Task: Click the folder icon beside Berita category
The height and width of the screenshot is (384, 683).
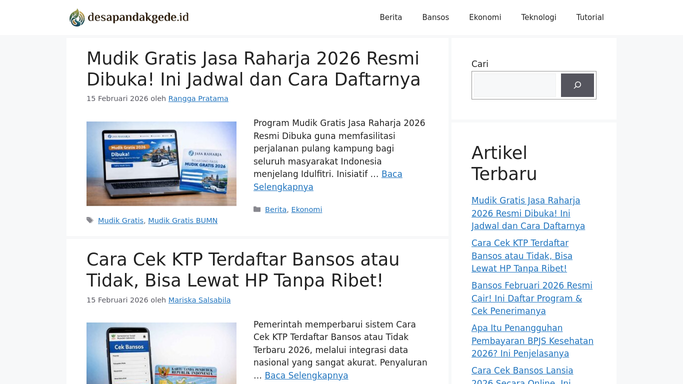Action: tap(257, 209)
